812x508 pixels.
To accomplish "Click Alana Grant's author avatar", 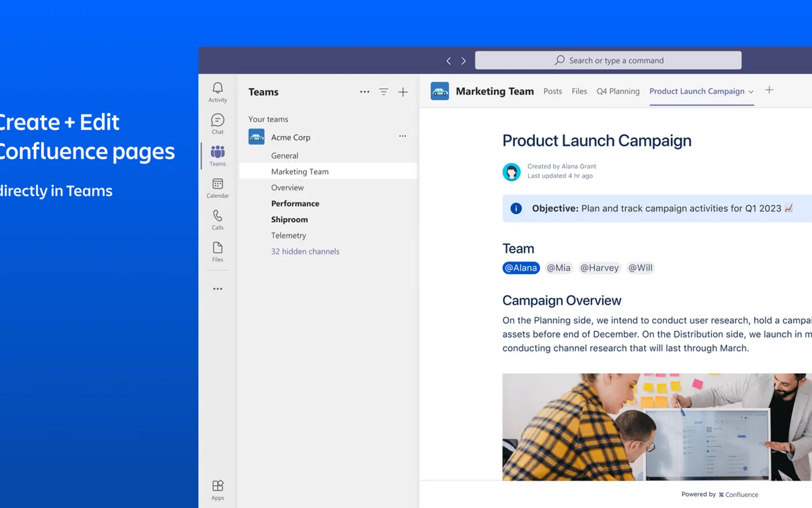I will [x=512, y=172].
